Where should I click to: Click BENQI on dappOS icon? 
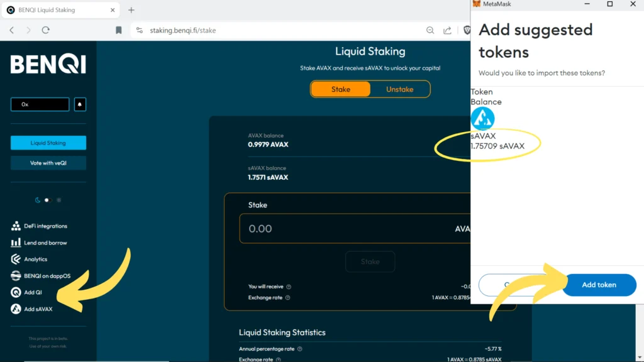coord(16,276)
